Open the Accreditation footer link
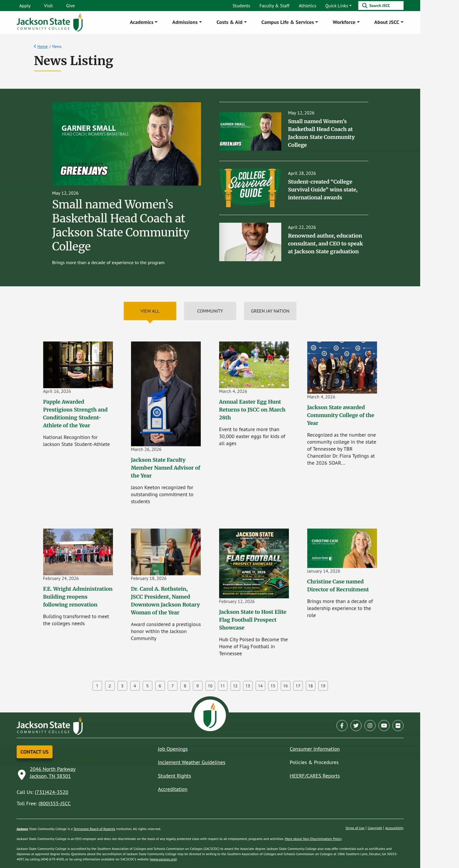Image resolution: width=459 pixels, height=868 pixels. coord(172,789)
